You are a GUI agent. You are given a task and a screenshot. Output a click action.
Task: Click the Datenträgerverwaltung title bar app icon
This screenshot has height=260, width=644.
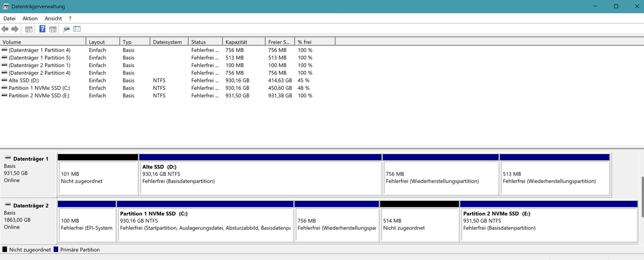coord(6,6)
